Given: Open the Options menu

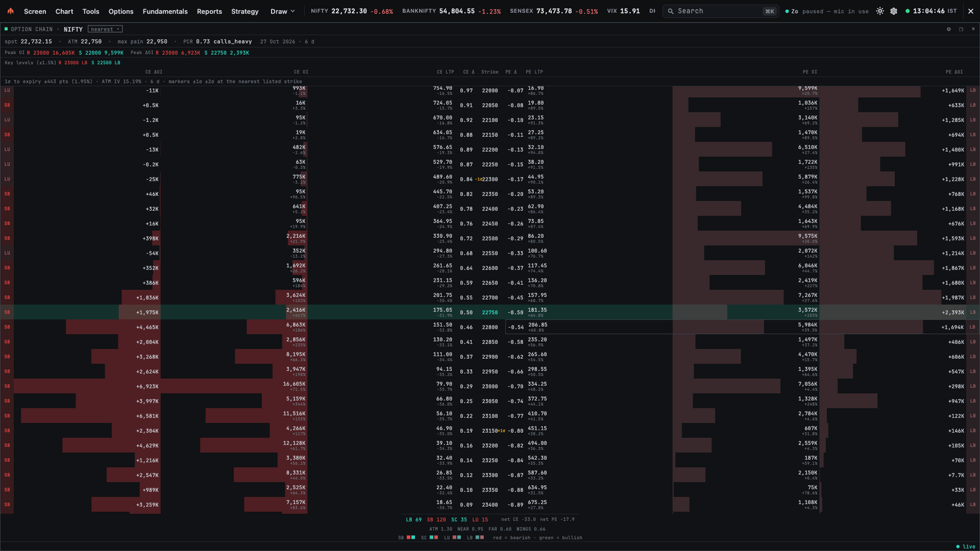Looking at the screenshot, I should 121,11.
